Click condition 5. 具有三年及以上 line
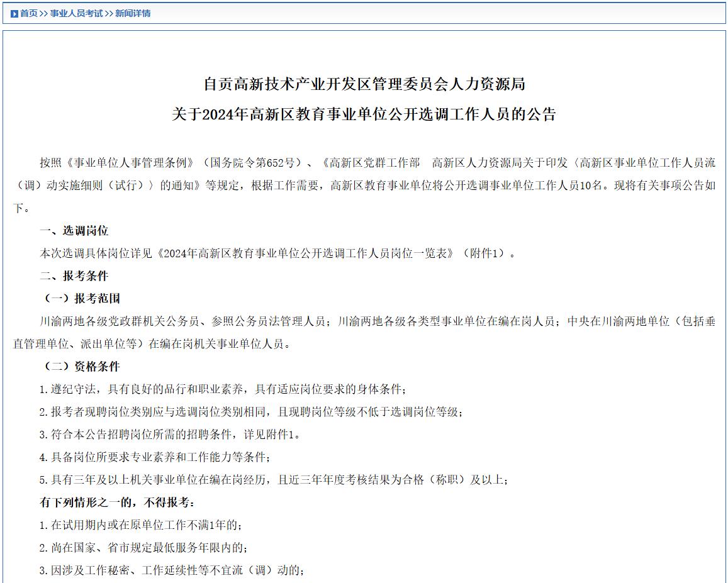This screenshot has height=583, width=728. (274, 480)
